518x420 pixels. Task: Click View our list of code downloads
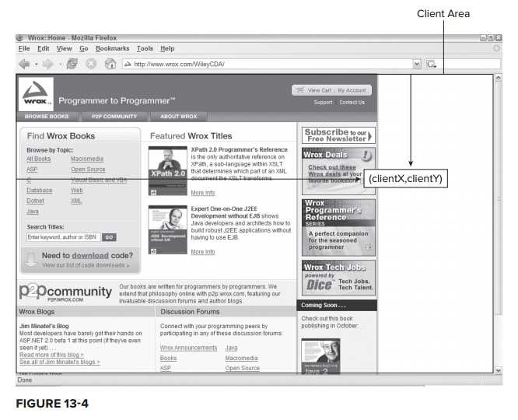(86, 265)
